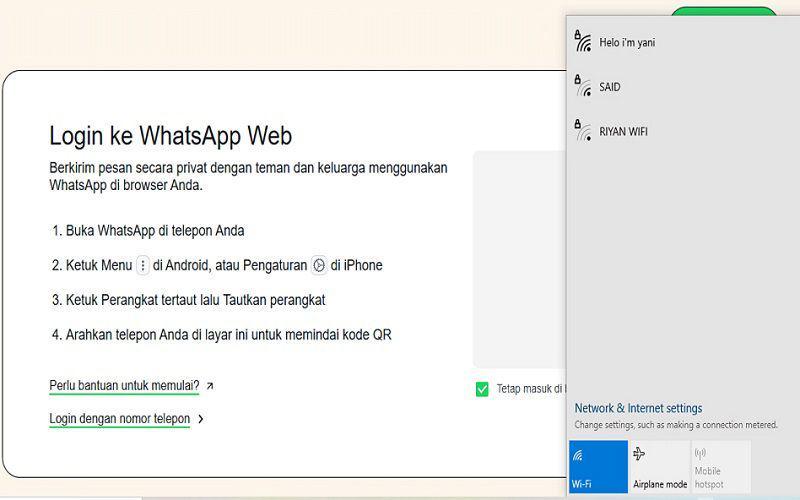Toggle the Mobile hotspot tile
Image resolution: width=800 pixels, height=500 pixels.
721,467
